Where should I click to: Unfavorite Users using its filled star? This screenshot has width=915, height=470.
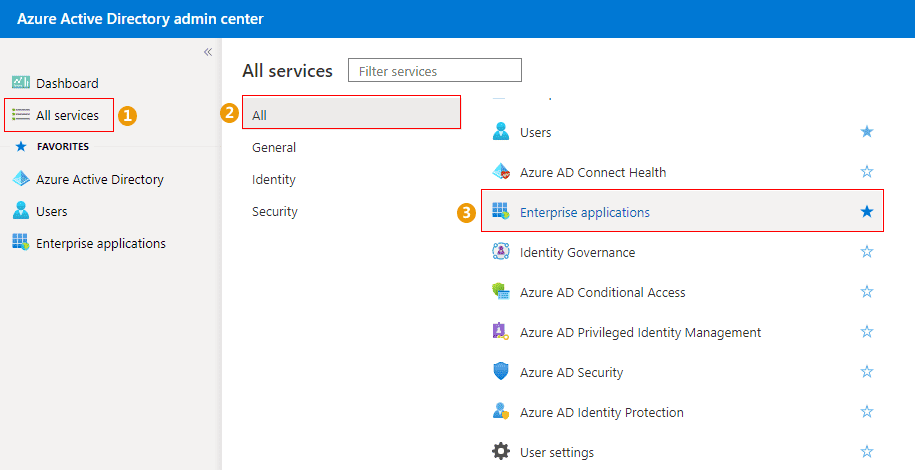click(x=867, y=132)
